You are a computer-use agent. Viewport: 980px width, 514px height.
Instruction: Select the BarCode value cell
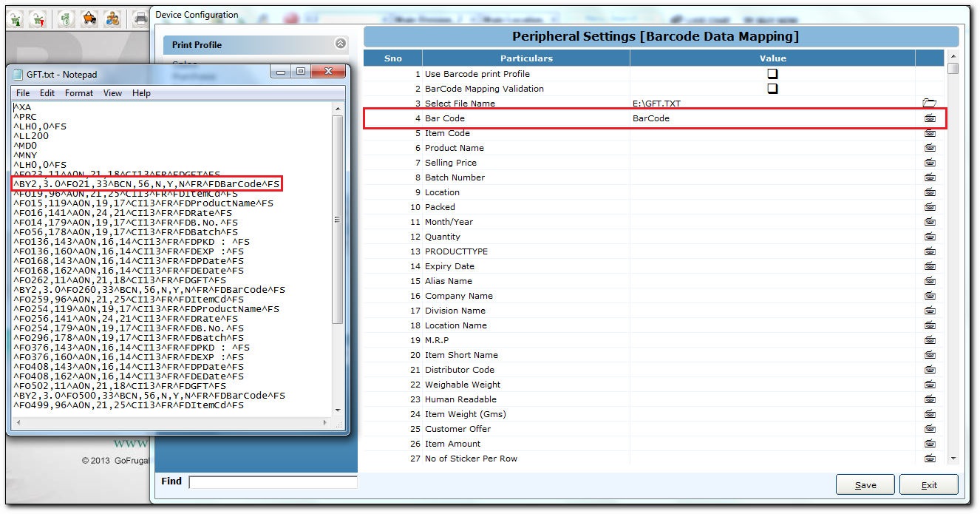tap(772, 118)
